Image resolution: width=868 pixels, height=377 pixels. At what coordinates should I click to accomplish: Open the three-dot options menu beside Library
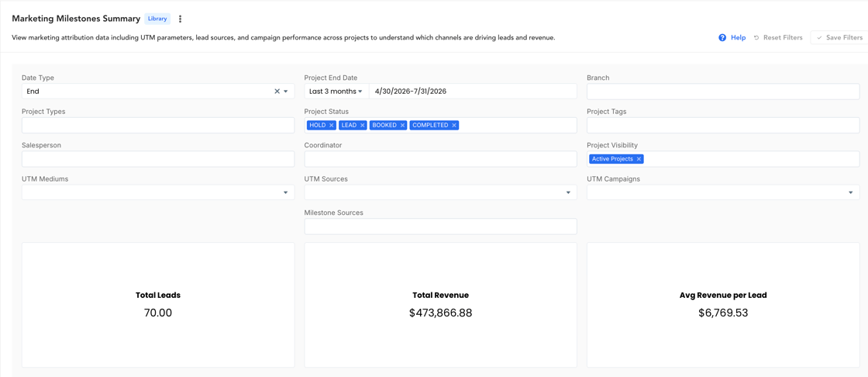point(180,19)
